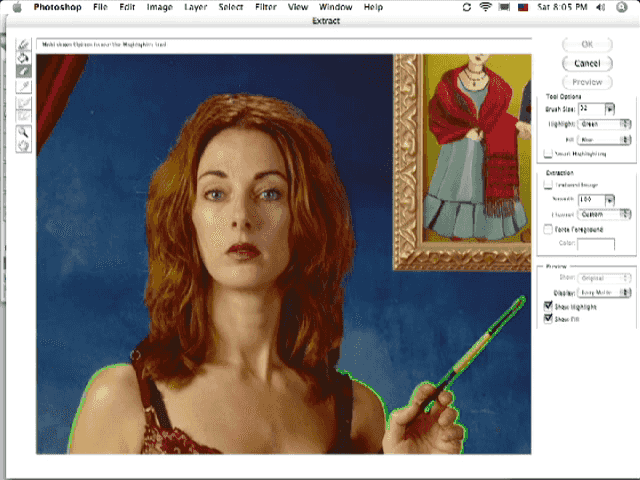Click the Wi-Fi status icon

point(485,7)
